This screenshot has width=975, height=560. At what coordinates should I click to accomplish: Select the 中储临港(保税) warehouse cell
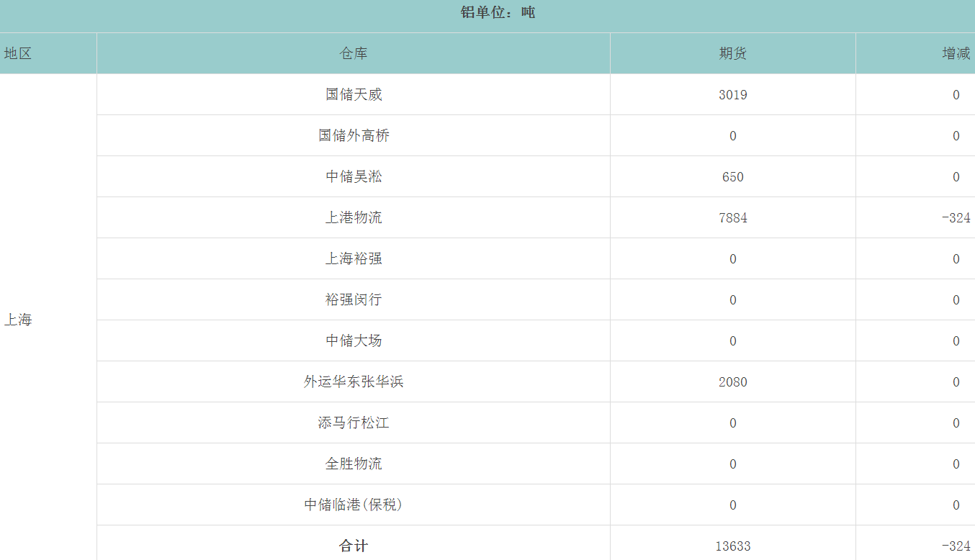353,505
